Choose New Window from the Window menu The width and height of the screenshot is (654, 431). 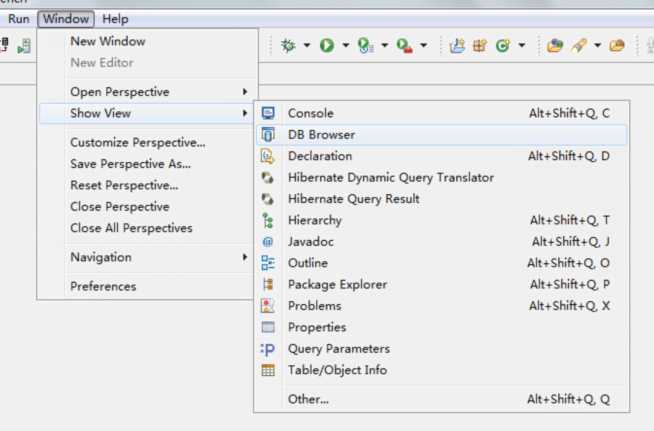click(148, 41)
